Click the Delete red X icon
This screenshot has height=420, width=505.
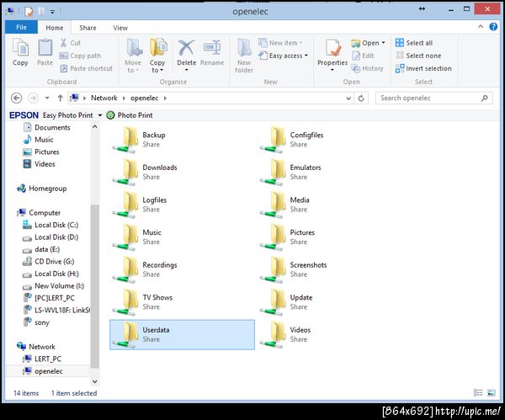pyautogui.click(x=187, y=48)
